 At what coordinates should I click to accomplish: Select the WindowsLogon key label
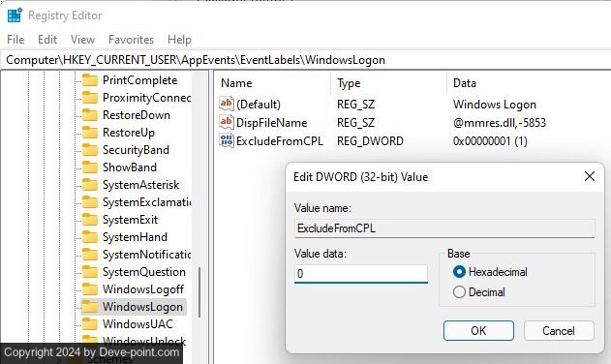[x=142, y=307]
